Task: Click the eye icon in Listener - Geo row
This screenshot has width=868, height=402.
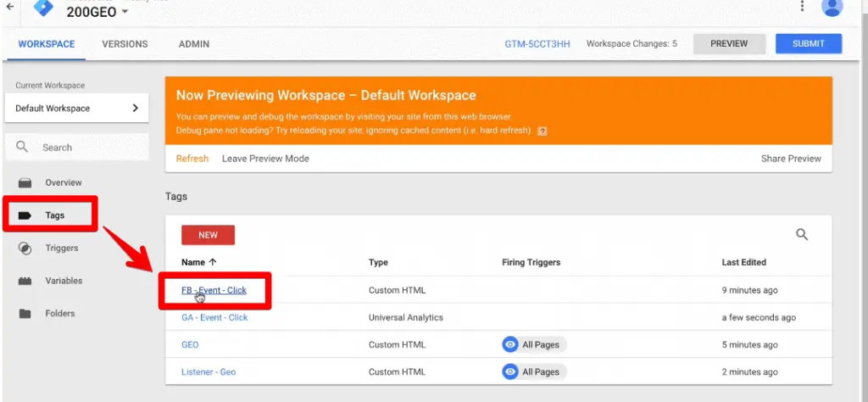Action: point(509,371)
